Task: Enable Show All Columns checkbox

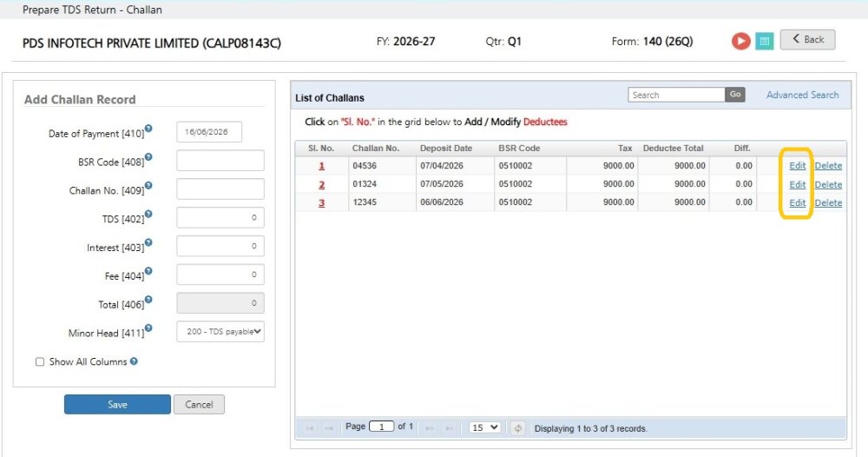Action: (x=40, y=361)
